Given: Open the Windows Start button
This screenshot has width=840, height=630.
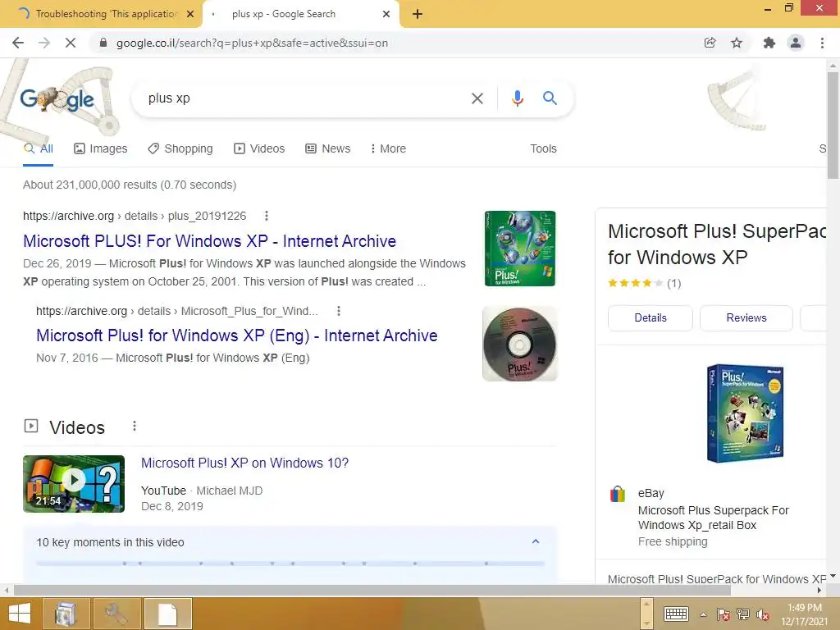Looking at the screenshot, I should coord(20,614).
